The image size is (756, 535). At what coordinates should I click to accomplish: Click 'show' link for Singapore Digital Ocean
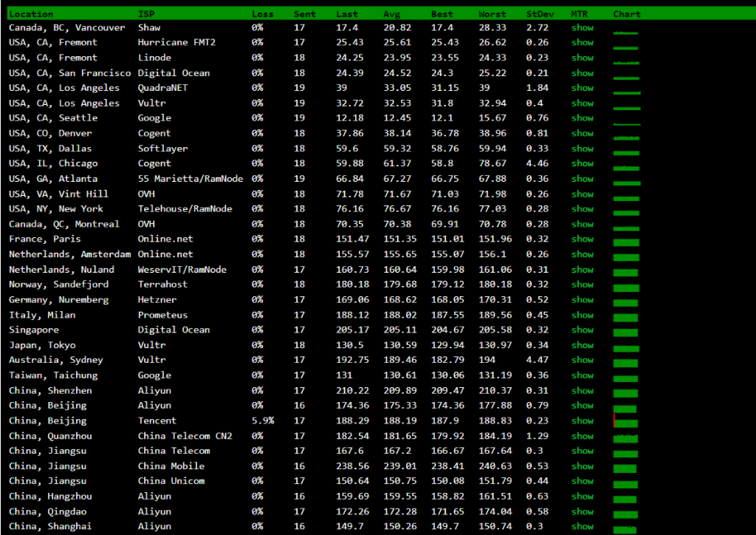(582, 330)
